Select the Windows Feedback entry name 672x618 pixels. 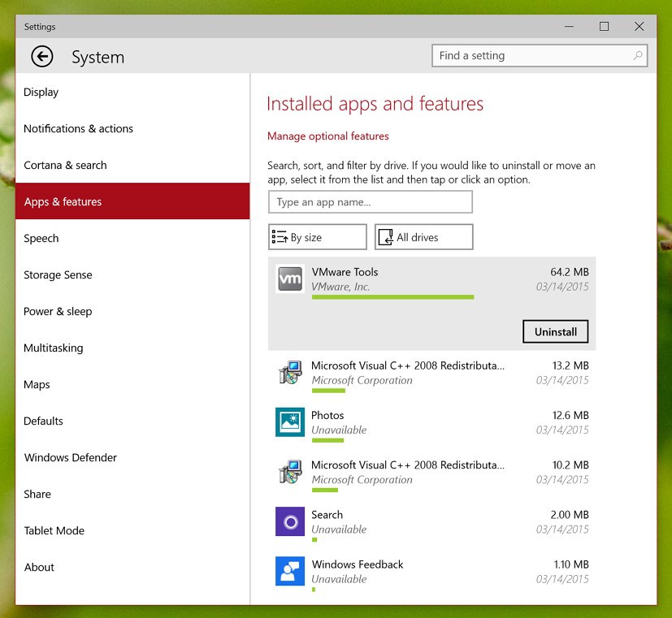coord(358,564)
